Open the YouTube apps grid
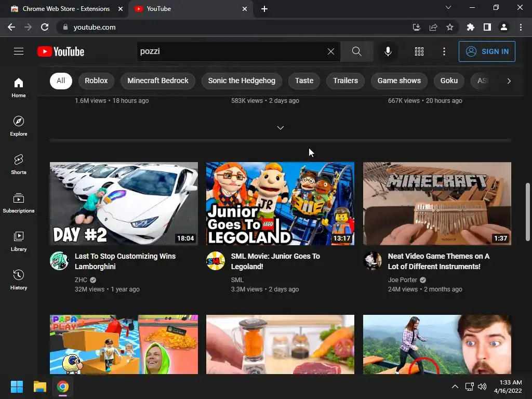Image resolution: width=532 pixels, height=399 pixels. point(419,51)
